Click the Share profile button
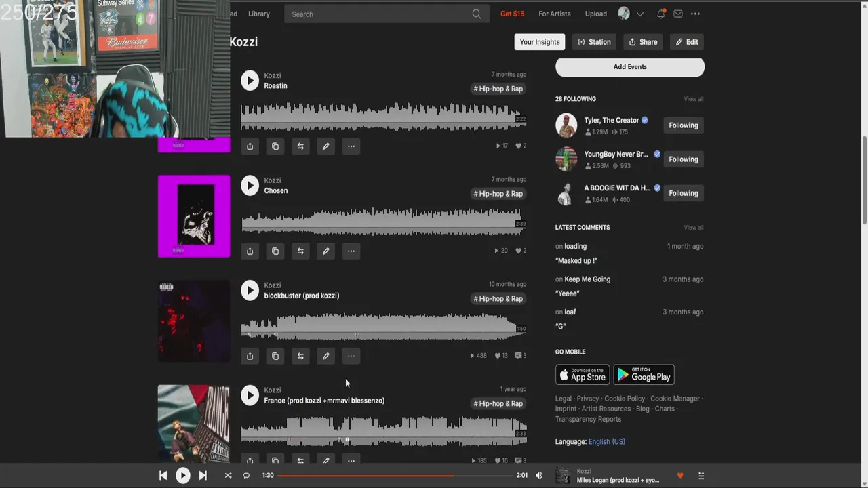 (x=643, y=42)
